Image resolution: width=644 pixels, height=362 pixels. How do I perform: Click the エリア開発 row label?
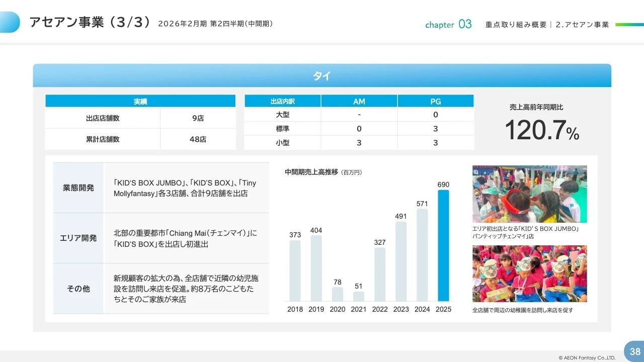pyautogui.click(x=78, y=238)
